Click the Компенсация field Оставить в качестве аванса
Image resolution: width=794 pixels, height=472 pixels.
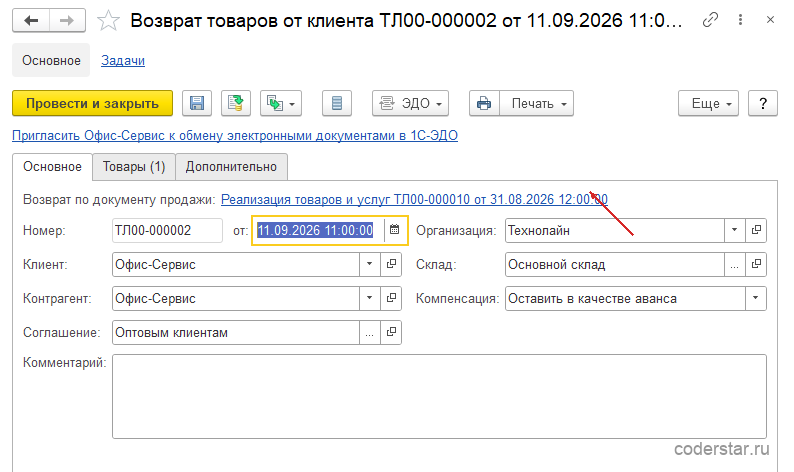coord(625,298)
